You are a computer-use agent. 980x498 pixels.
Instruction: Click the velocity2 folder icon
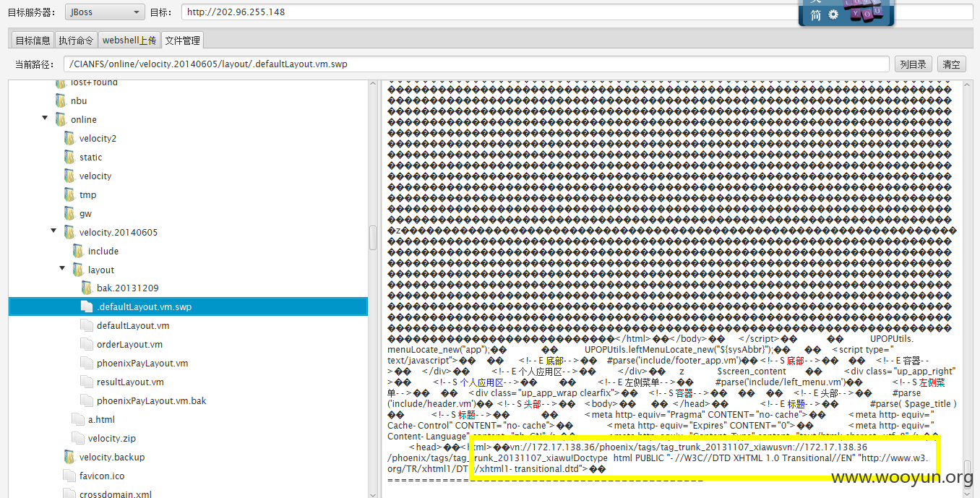click(69, 138)
